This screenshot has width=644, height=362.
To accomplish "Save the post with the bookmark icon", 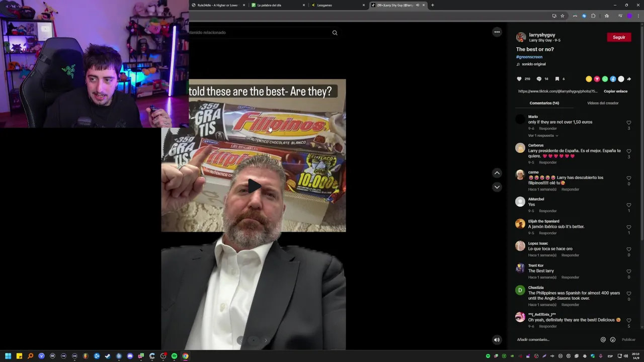I will tap(557, 79).
